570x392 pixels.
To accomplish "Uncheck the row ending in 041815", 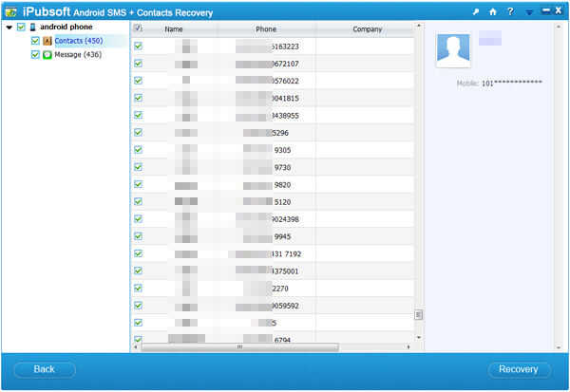I will [138, 98].
